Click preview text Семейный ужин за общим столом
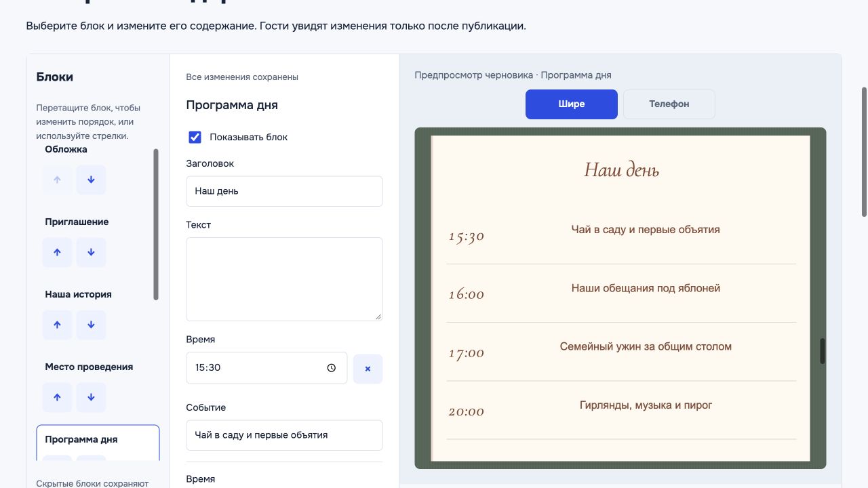This screenshot has width=868, height=488. 646,346
